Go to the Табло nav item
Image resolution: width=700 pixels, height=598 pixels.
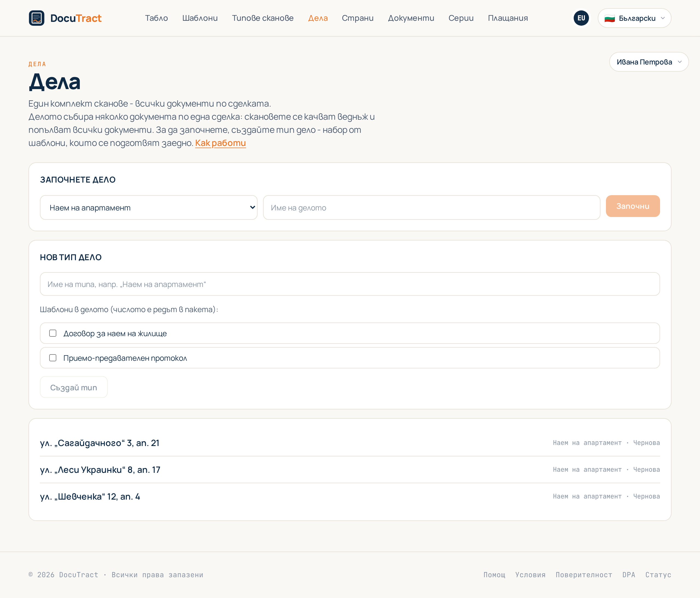(x=156, y=18)
